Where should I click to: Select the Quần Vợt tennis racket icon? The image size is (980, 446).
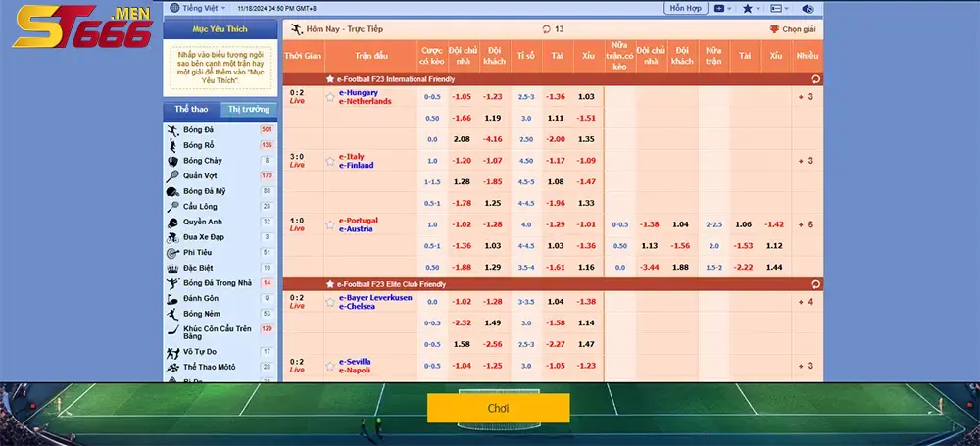click(172, 175)
